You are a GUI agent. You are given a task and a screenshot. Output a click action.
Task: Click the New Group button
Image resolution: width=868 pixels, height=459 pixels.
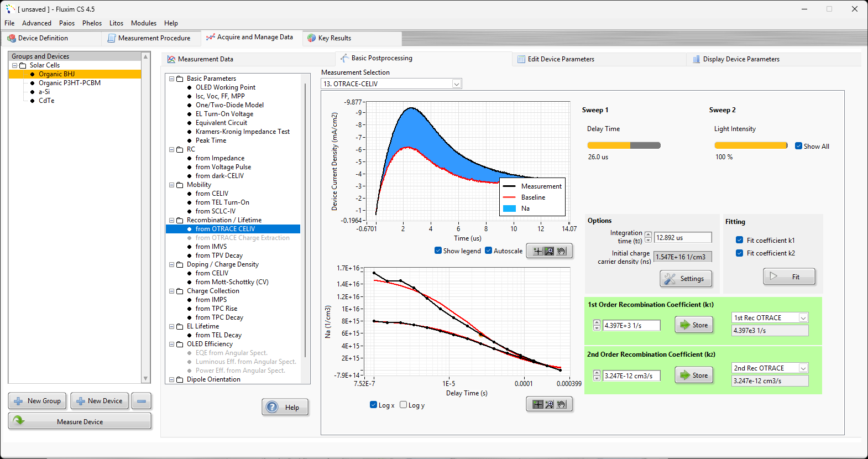[x=37, y=401]
